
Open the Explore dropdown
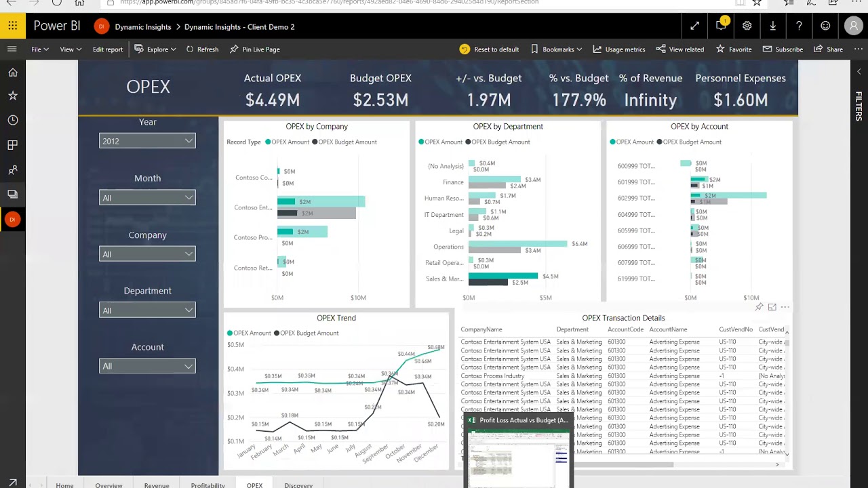(x=155, y=49)
